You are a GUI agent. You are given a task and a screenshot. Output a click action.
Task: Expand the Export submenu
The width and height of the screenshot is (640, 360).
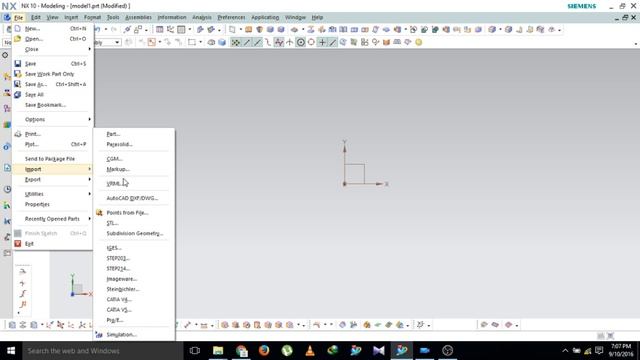pos(53,180)
